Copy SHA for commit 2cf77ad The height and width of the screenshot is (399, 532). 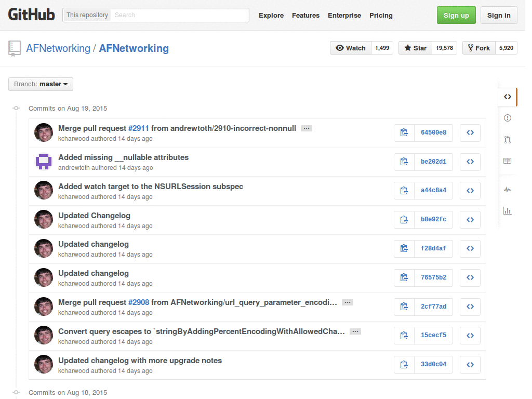(x=404, y=307)
